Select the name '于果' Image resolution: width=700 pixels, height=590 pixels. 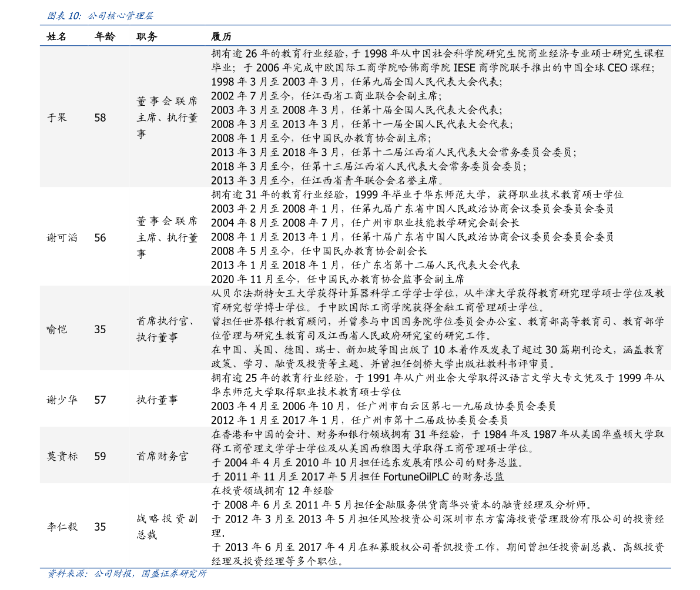click(56, 118)
